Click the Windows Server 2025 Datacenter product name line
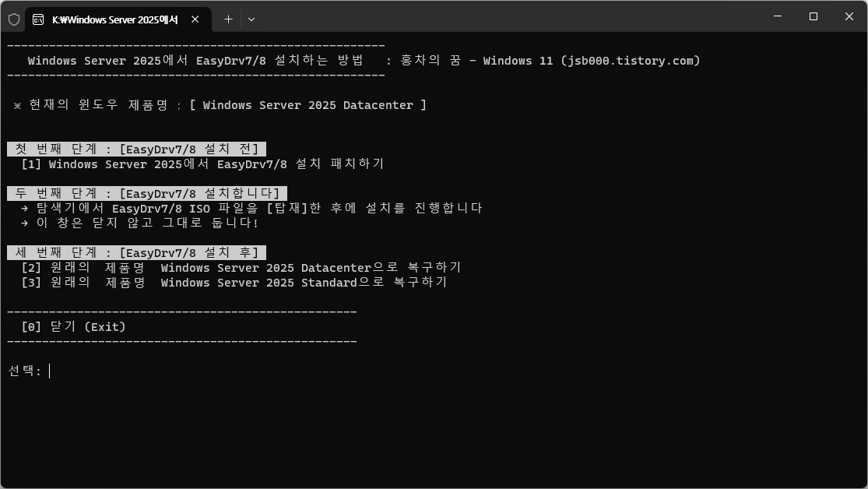 [220, 104]
